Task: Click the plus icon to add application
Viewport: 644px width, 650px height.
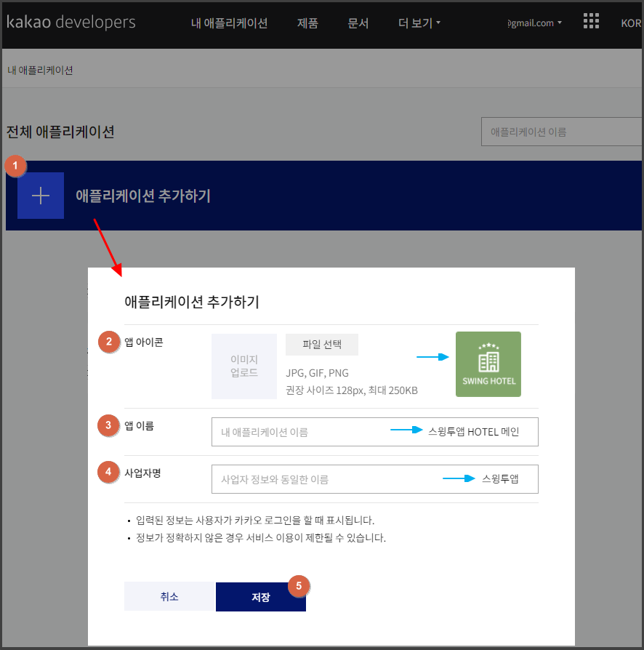Action: click(41, 196)
